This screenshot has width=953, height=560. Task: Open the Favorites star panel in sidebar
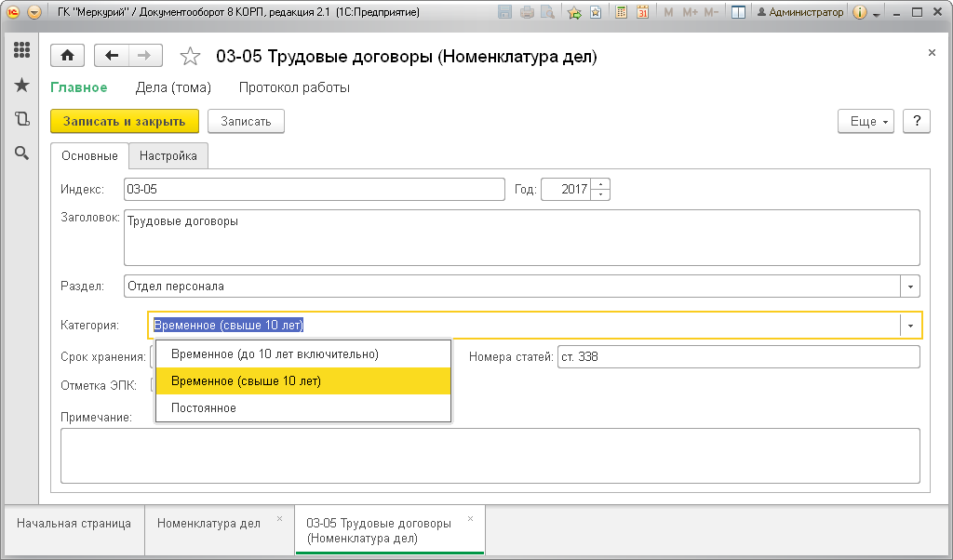(22, 85)
